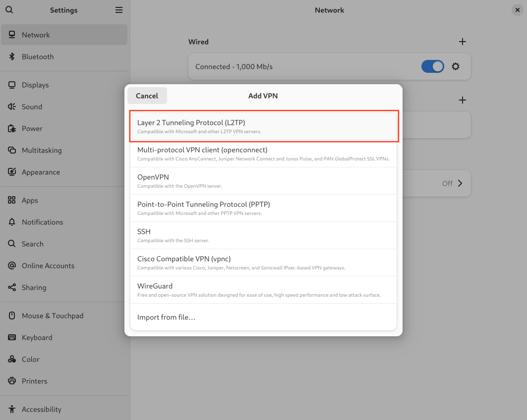Screen dimensions: 527x420
Task: Open the Sharing panel label
Action: 34,288
